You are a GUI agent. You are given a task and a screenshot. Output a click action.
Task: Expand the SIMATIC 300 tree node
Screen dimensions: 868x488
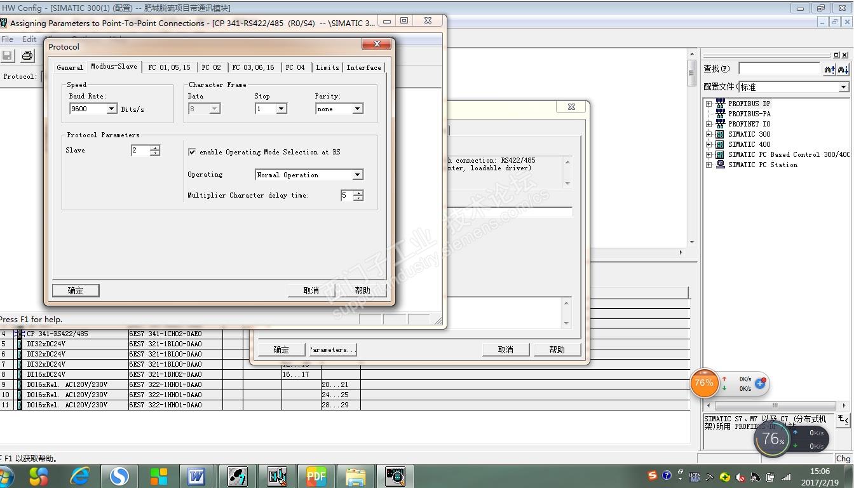pyautogui.click(x=709, y=134)
